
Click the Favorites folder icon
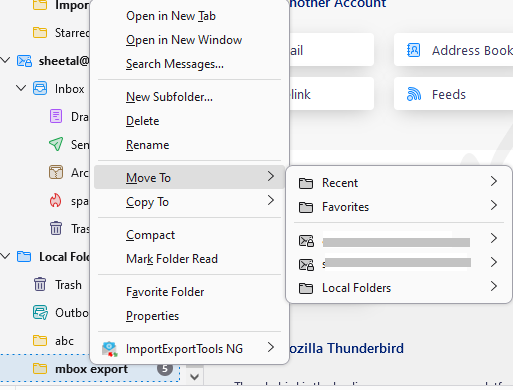tap(306, 207)
